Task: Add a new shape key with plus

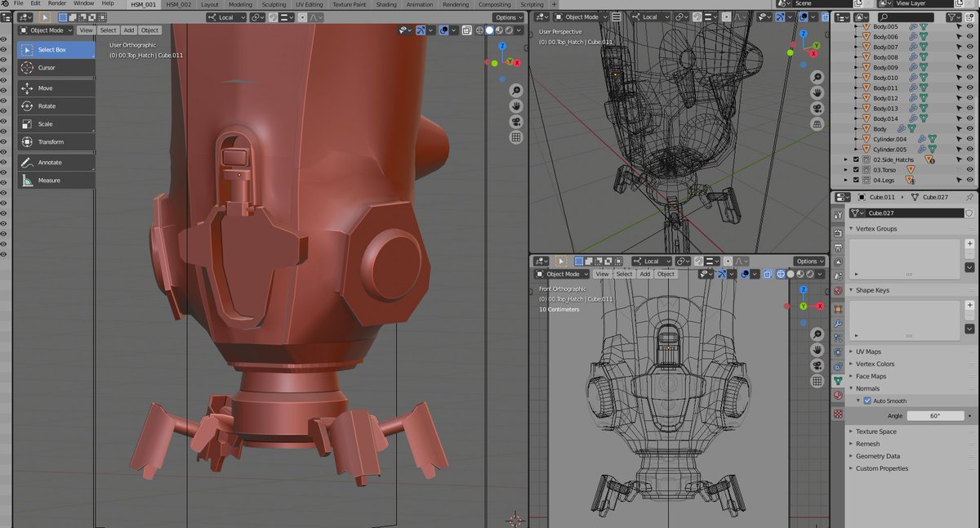Action: click(x=969, y=305)
